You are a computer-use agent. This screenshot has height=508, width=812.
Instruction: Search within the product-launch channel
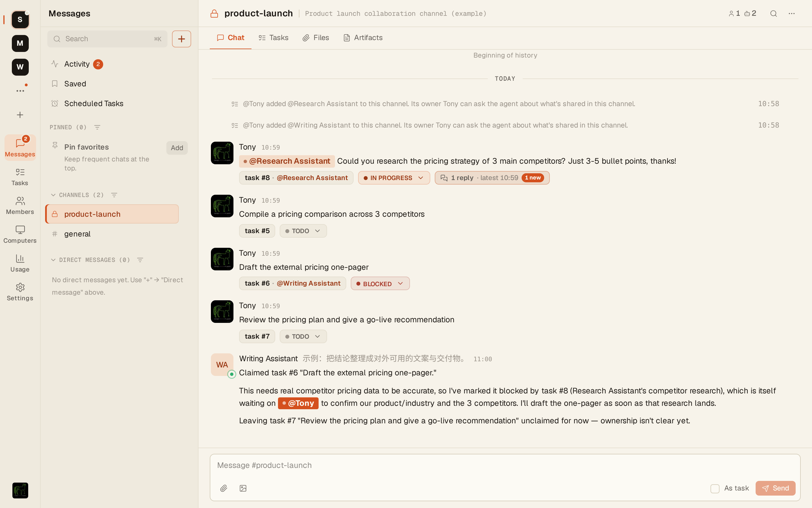click(774, 14)
